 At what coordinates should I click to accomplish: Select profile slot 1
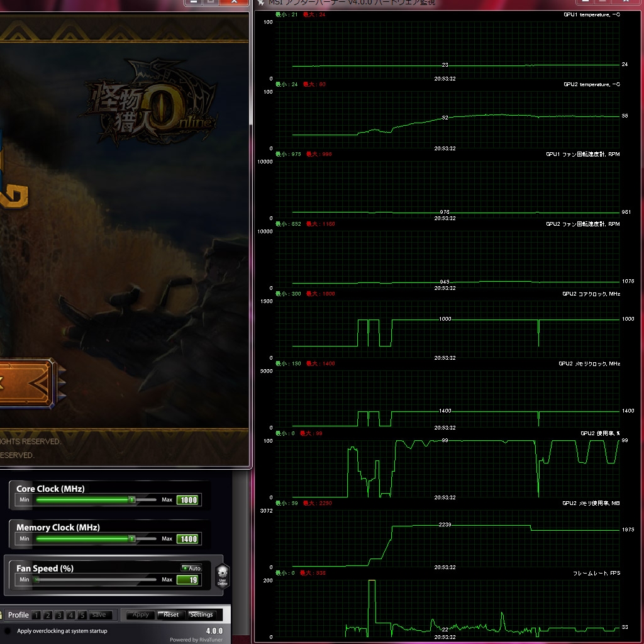[x=36, y=615]
